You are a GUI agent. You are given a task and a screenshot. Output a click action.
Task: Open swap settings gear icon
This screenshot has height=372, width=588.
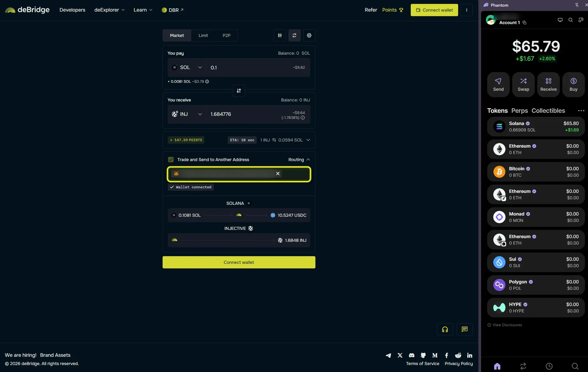click(x=309, y=36)
